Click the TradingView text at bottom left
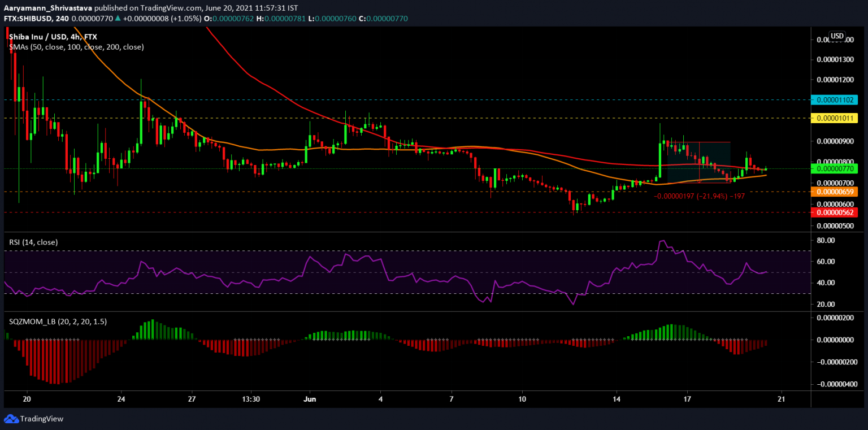The image size is (868, 430). [41, 419]
